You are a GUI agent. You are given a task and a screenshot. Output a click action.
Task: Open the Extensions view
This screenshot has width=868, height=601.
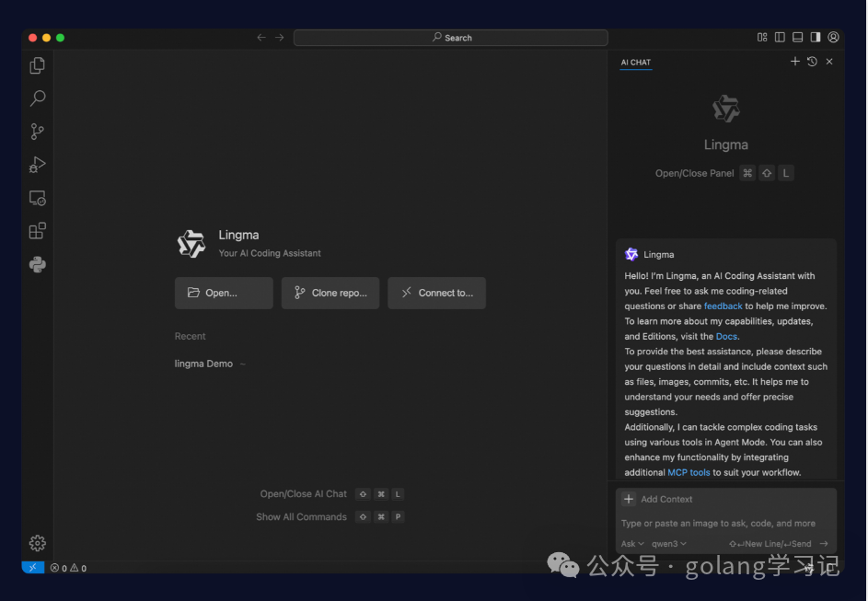tap(37, 231)
